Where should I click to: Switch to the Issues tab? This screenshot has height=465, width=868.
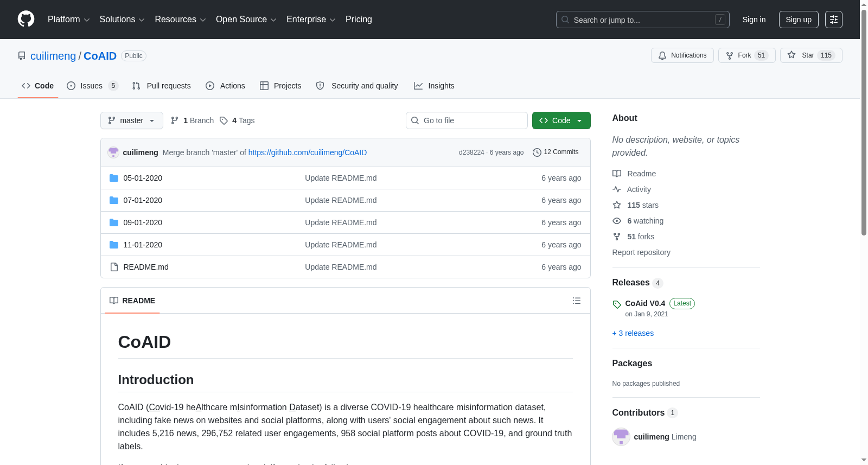(x=92, y=86)
